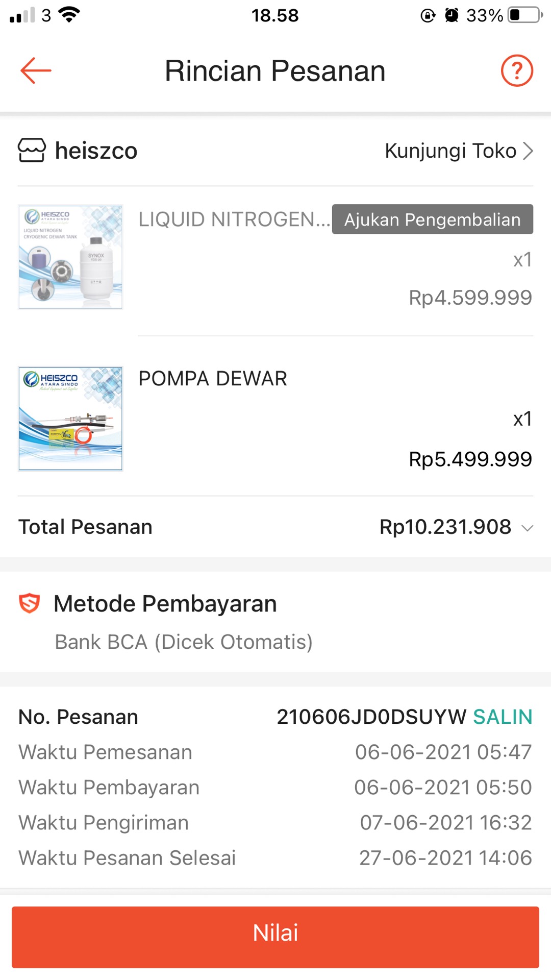This screenshot has width=551, height=980.
Task: Tap the Wi-Fi status icon
Action: click(x=69, y=15)
